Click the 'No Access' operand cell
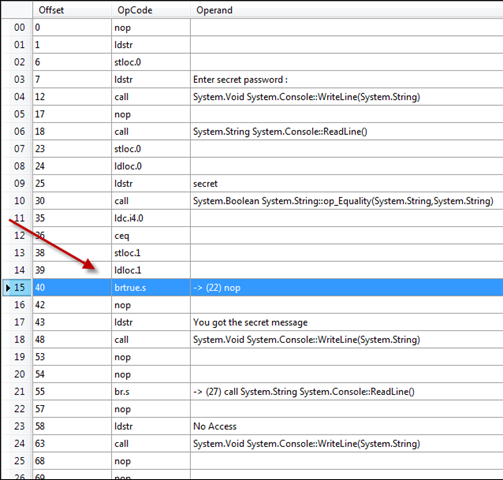 [x=347, y=426]
